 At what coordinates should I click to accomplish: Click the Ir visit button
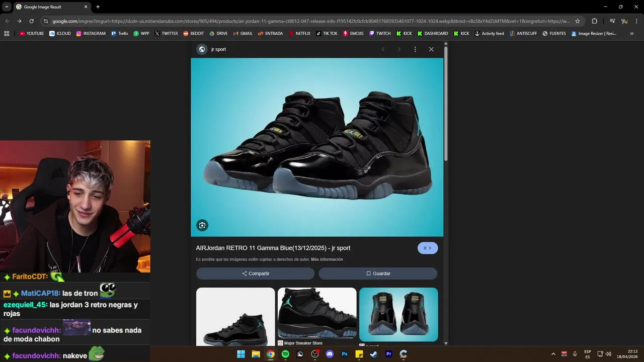pyautogui.click(x=428, y=248)
